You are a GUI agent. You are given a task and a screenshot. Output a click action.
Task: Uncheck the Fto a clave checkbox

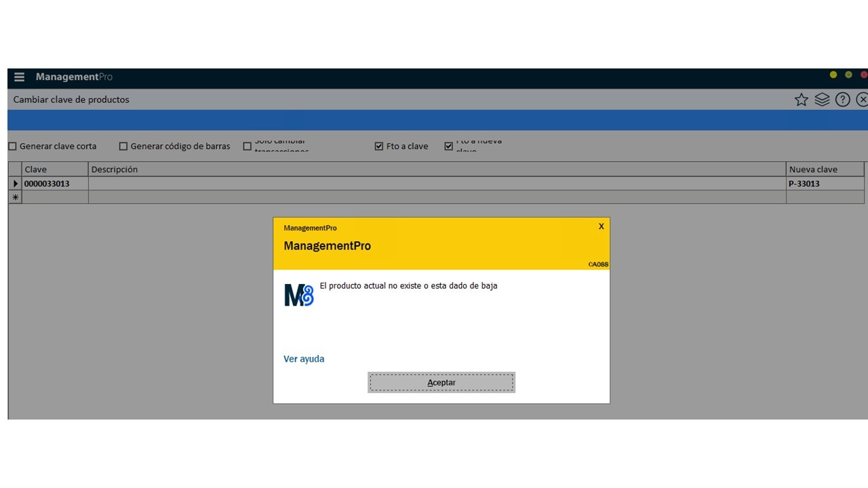[x=379, y=146]
